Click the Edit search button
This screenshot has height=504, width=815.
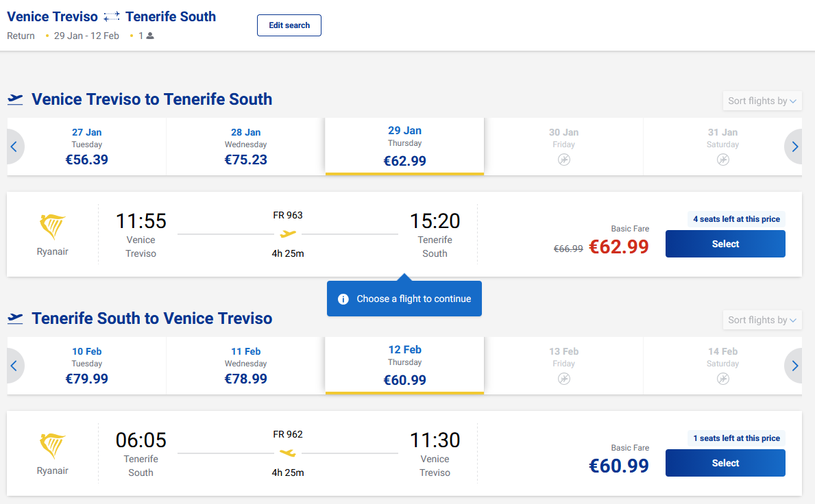(x=289, y=25)
